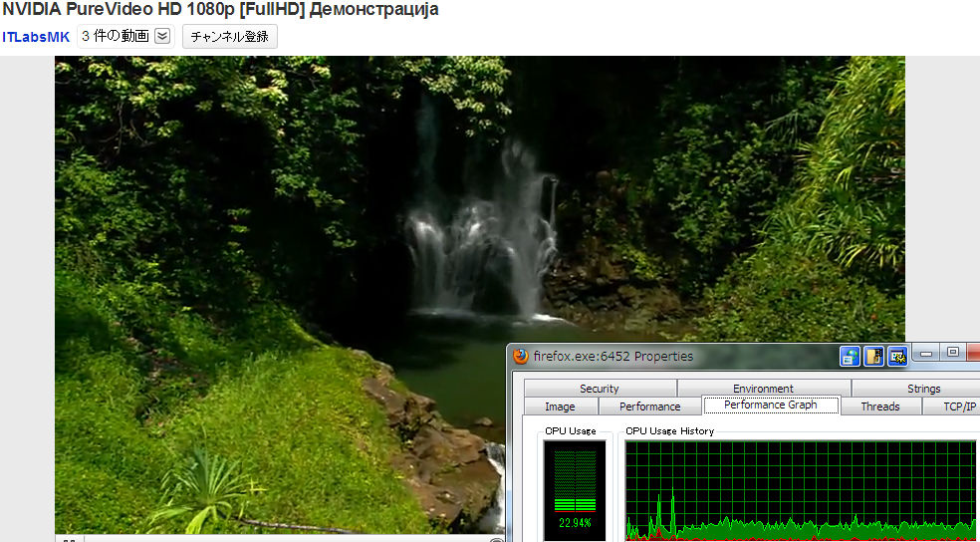Click the NVIDIA PureVideo HD video title
Screen dimensions: 980x542
coord(221,9)
